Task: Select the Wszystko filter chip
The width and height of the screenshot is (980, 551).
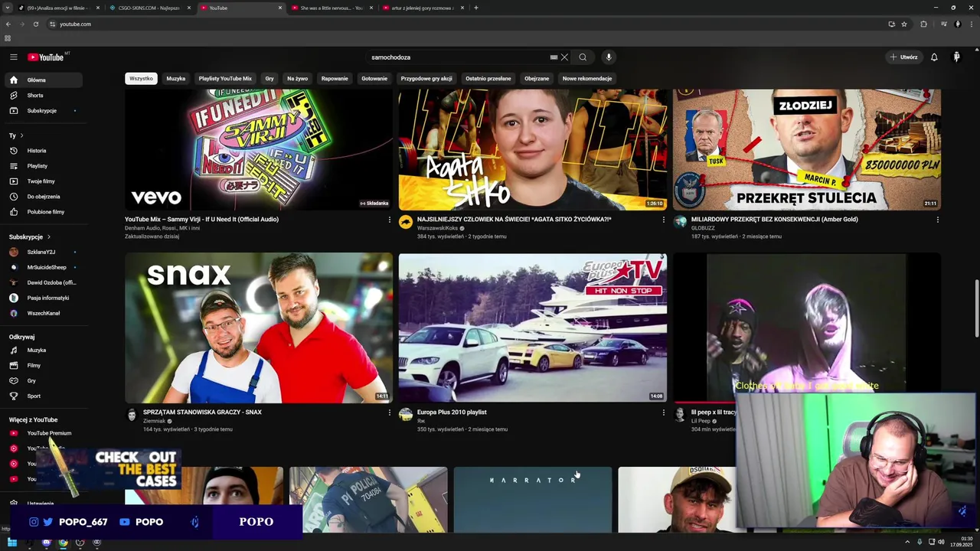Action: 141,78
